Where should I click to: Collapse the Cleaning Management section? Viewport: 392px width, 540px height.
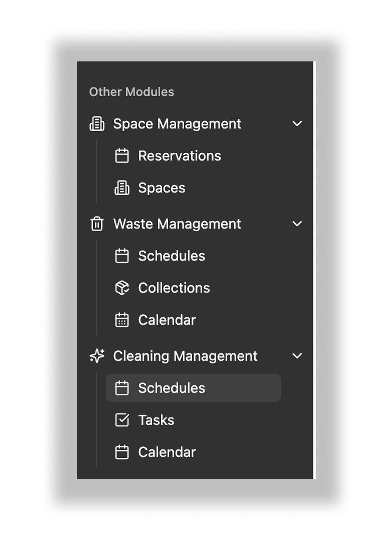297,356
